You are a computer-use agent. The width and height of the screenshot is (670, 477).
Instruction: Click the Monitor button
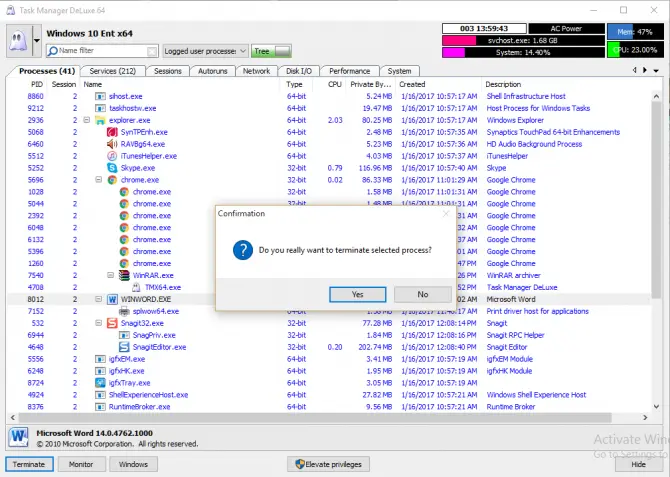pyautogui.click(x=81, y=464)
